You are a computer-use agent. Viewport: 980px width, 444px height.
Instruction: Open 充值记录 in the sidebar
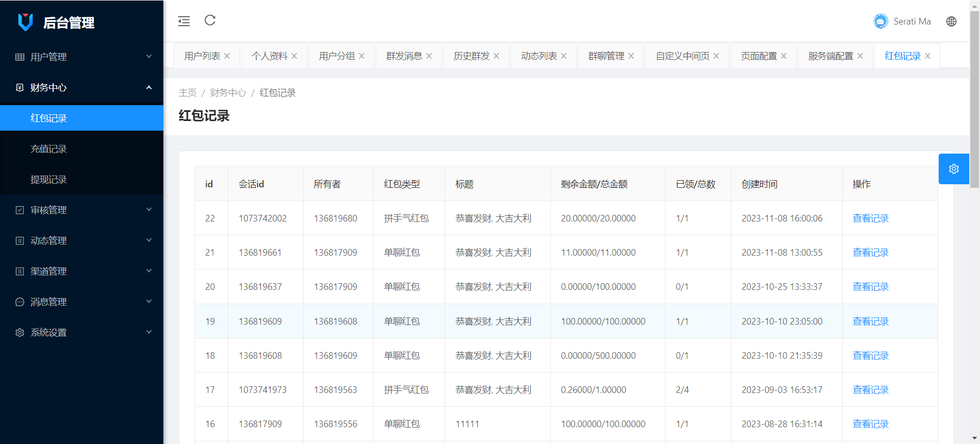pyautogui.click(x=49, y=149)
